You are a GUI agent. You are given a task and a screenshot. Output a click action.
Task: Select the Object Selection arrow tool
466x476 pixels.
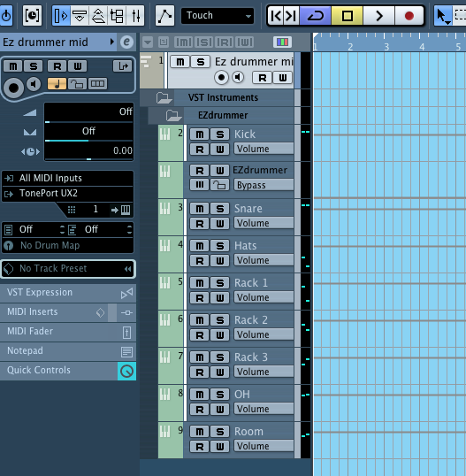442,15
